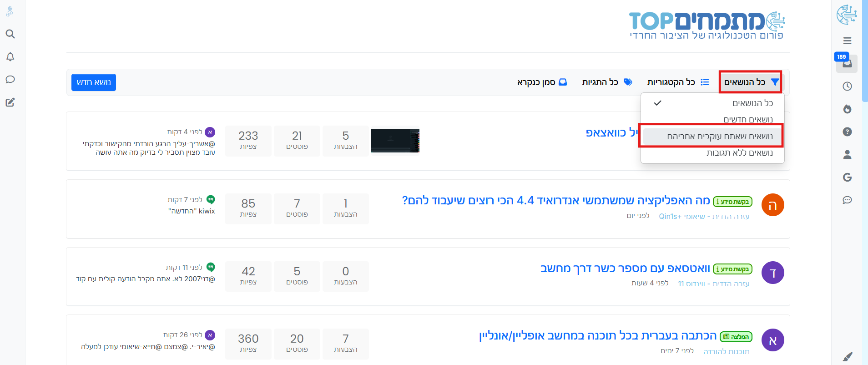Open popular topics via the flame icon
This screenshot has height=365, width=868.
point(847,109)
